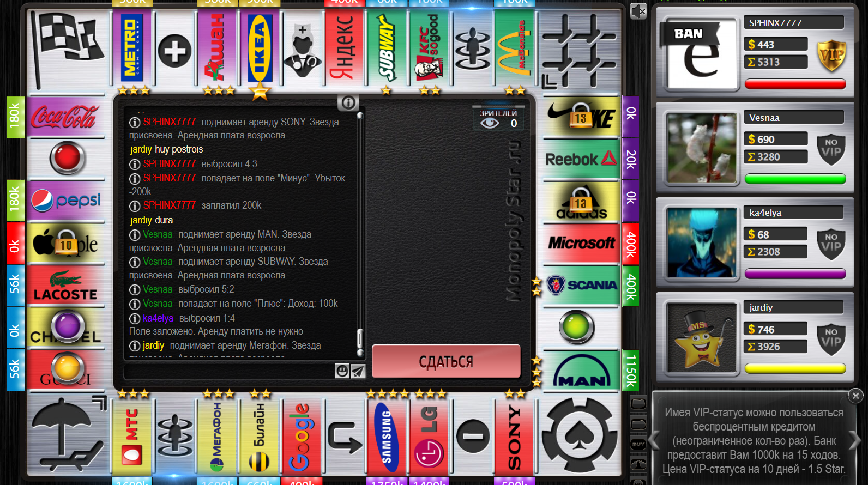The height and width of the screenshot is (485, 868).
Task: Click the jail corner tile
Action: point(579,50)
